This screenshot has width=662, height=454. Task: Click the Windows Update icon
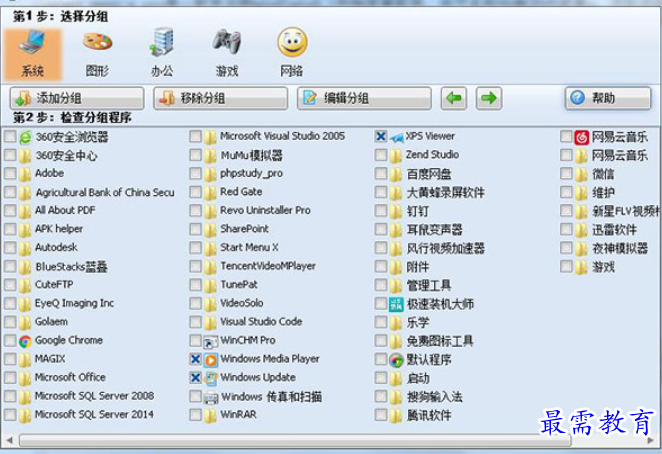coord(211,378)
